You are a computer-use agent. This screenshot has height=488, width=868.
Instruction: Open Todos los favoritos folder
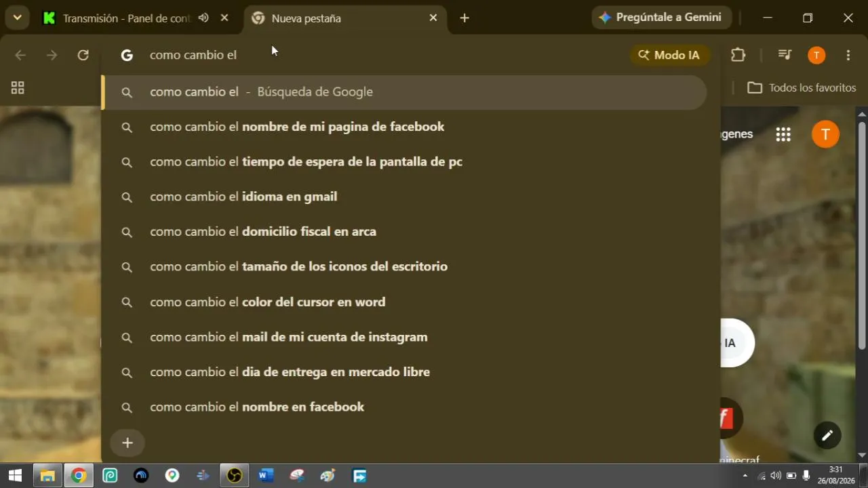pos(801,88)
